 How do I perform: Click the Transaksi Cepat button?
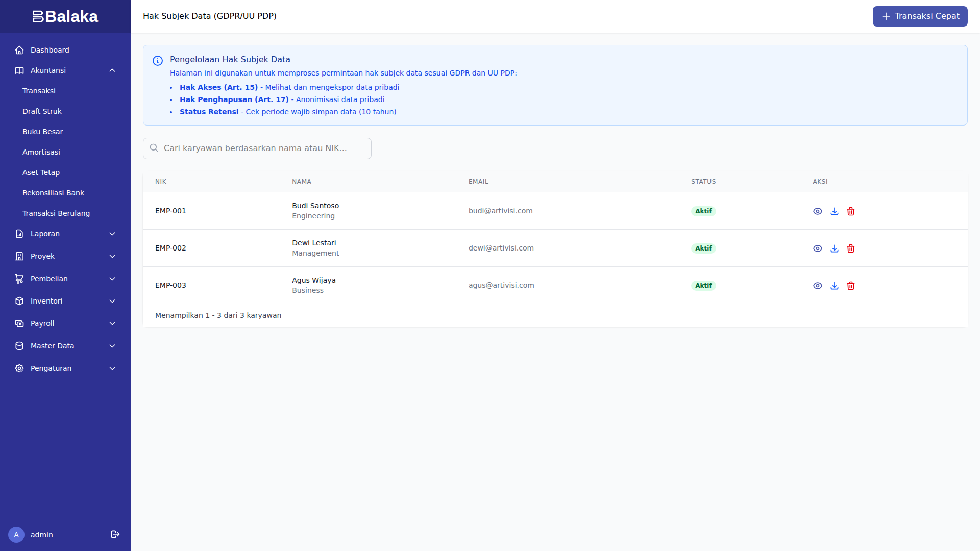tap(920, 16)
